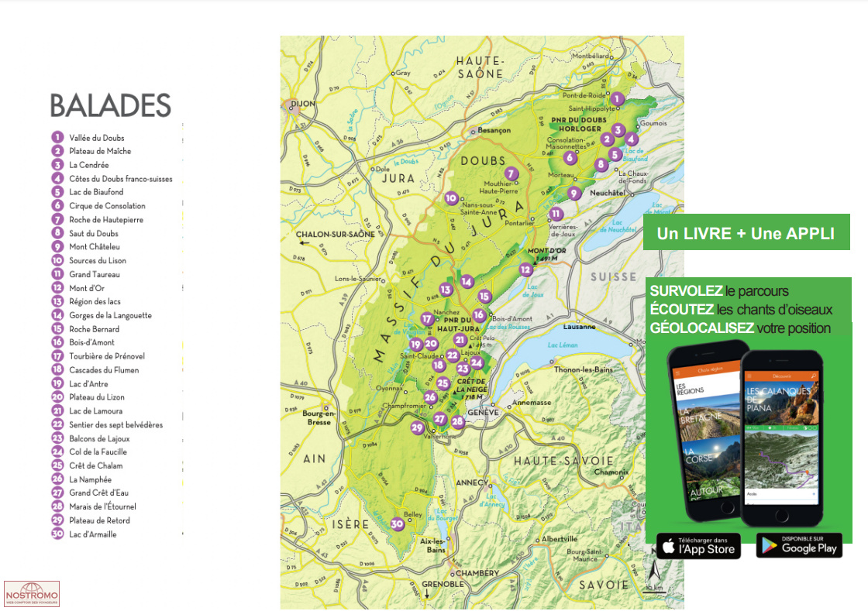Select 'Roche Bernard' in the list
Viewport: 868px width, 611px height.
tap(94, 329)
